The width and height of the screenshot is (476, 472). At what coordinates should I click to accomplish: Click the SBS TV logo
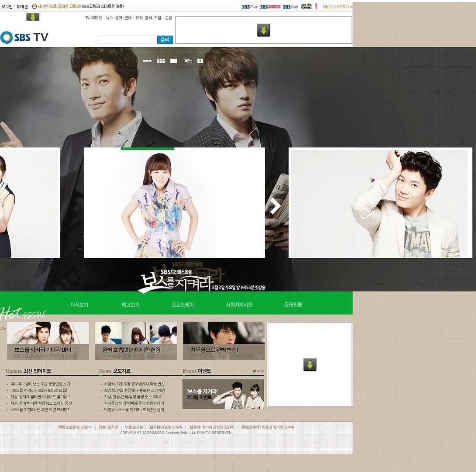pyautogui.click(x=24, y=38)
